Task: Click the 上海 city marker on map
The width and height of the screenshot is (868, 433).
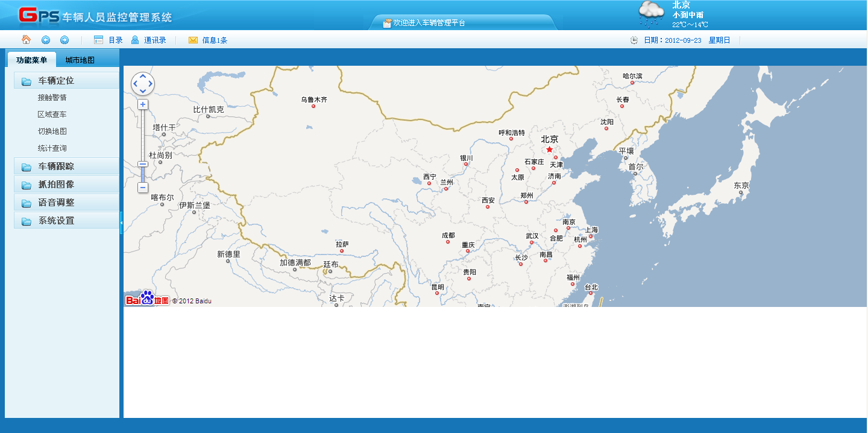Action: click(591, 236)
